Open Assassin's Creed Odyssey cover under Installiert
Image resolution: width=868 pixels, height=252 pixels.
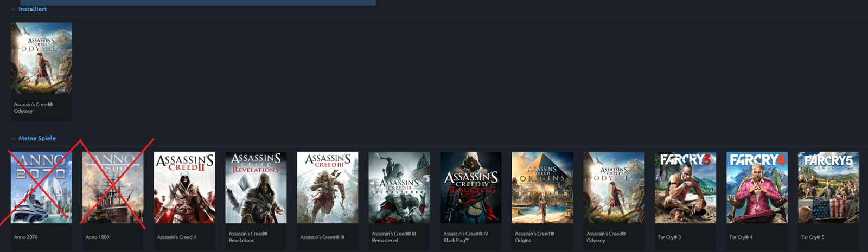coord(41,59)
